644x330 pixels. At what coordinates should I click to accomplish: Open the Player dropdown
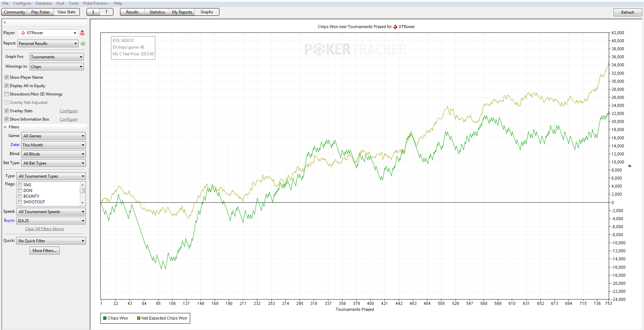(48, 33)
